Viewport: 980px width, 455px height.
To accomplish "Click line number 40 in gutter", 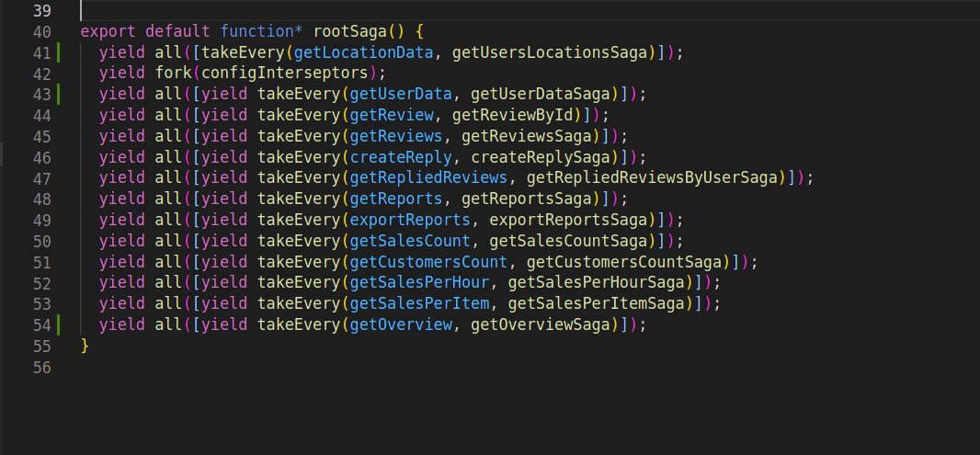I will pos(41,32).
